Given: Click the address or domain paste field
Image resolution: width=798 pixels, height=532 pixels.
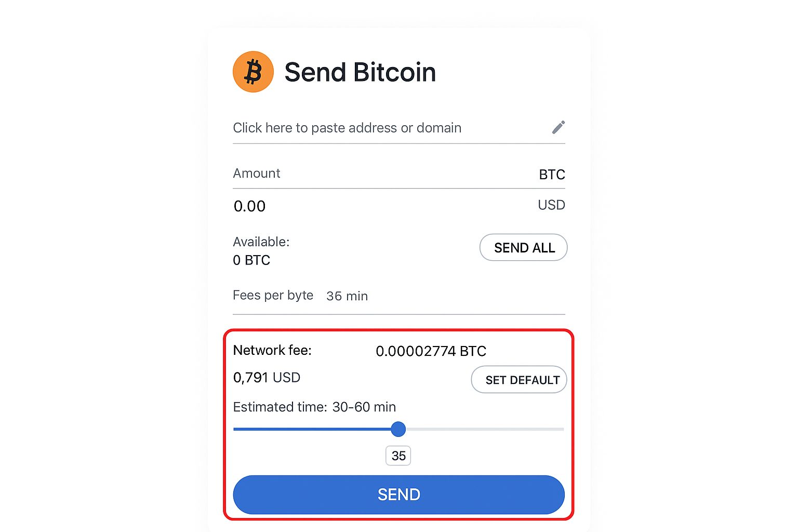Looking at the screenshot, I should (399, 128).
